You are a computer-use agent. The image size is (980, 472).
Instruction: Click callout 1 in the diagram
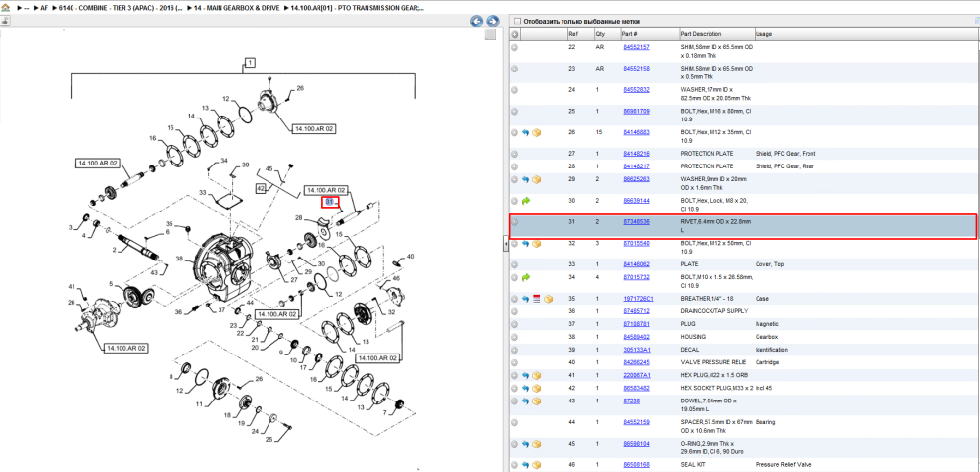[x=249, y=62]
